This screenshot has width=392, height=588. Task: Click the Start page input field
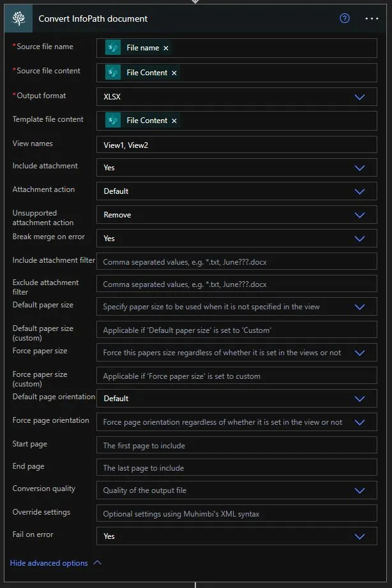coord(237,445)
